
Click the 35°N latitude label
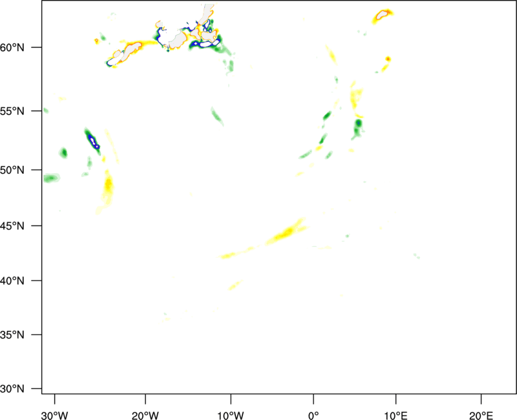pyautogui.click(x=12, y=335)
